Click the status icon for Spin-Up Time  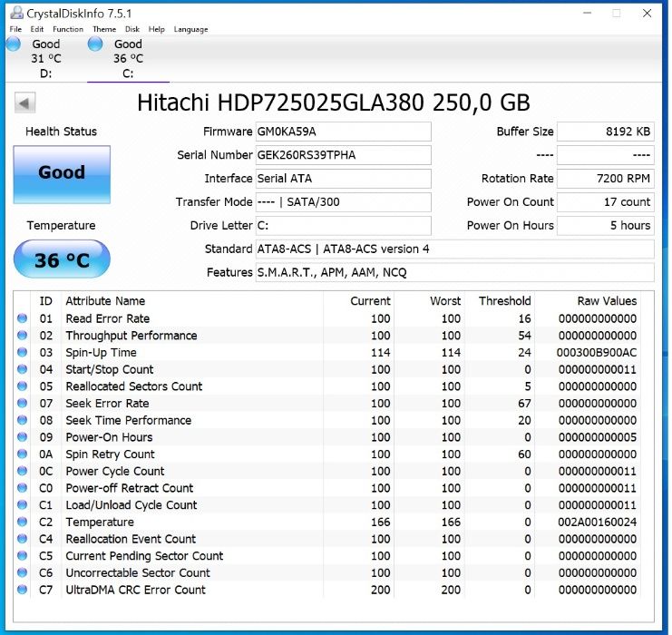tap(23, 353)
